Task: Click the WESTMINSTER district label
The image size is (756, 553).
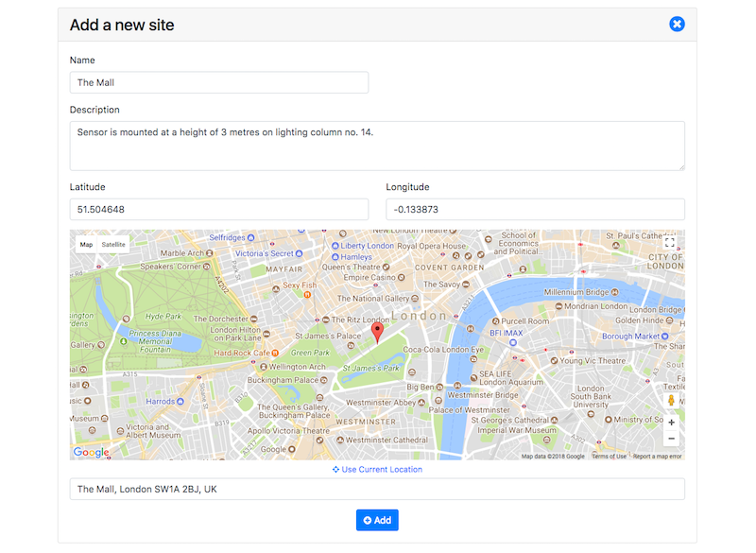Action: tap(366, 422)
